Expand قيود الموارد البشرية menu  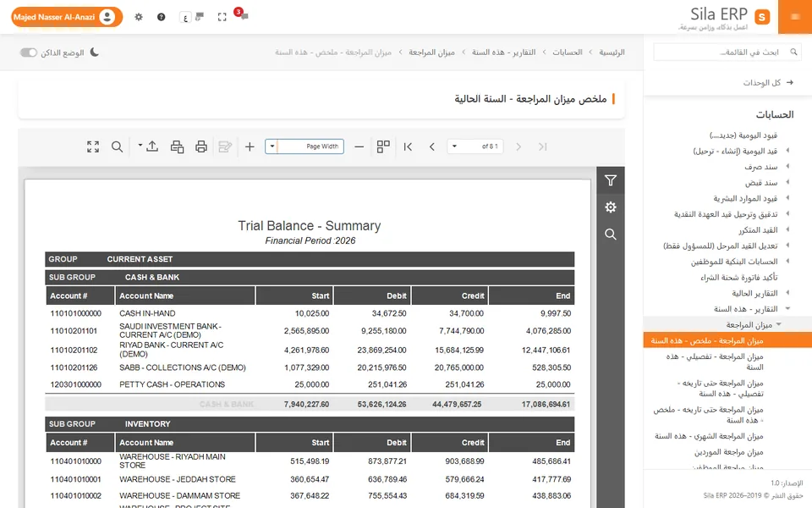tap(744, 198)
